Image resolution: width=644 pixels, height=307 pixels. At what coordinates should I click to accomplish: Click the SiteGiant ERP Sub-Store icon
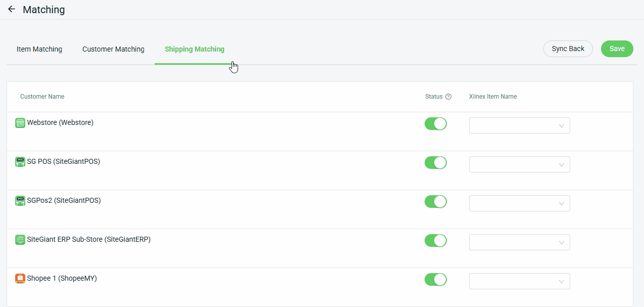(20, 240)
